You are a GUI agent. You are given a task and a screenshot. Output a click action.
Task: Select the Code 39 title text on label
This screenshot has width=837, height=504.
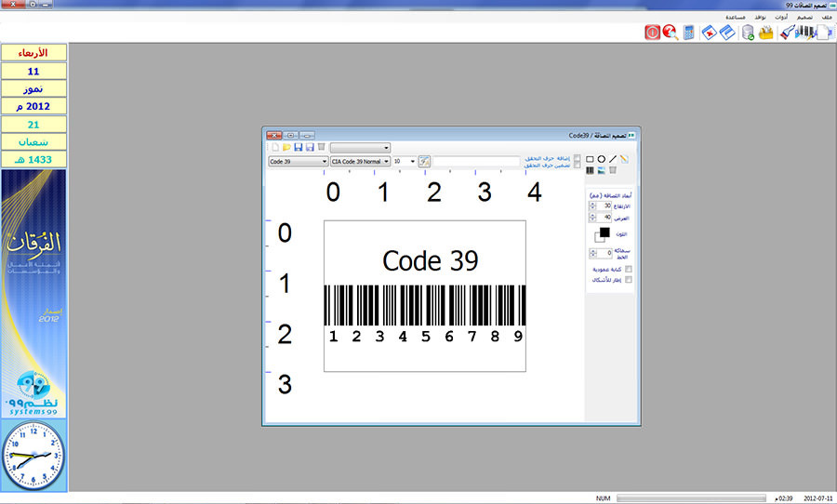(431, 260)
